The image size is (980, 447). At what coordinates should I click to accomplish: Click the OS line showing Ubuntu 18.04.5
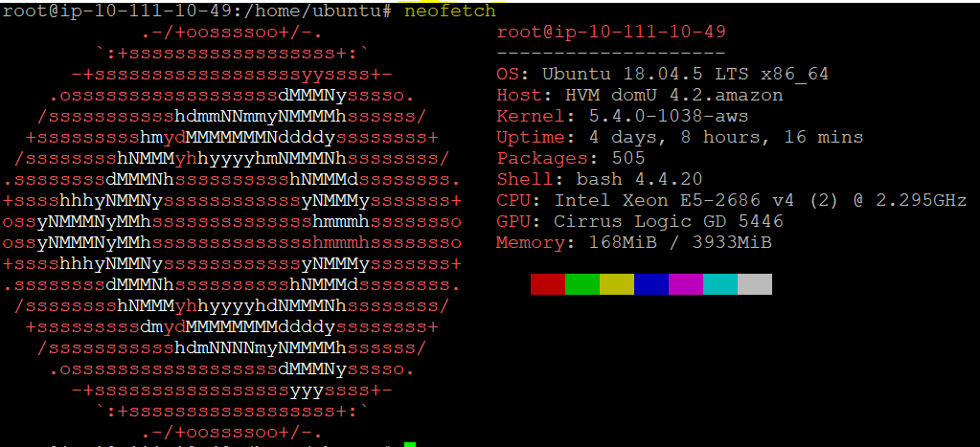click(x=662, y=74)
